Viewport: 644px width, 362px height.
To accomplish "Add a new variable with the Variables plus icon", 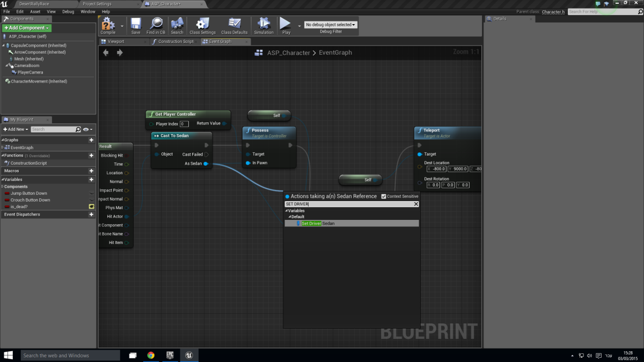I will [91, 180].
